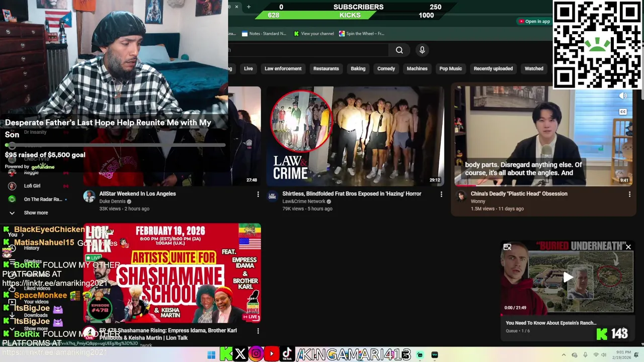644x362 pixels.
Task: Expand sidebar subscriptions with Show more
Action: 35,213
